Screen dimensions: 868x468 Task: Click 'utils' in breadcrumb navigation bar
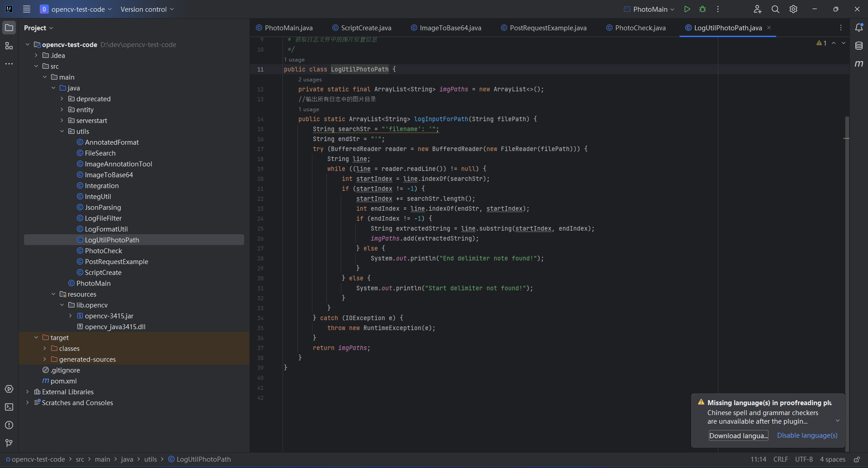pos(151,459)
